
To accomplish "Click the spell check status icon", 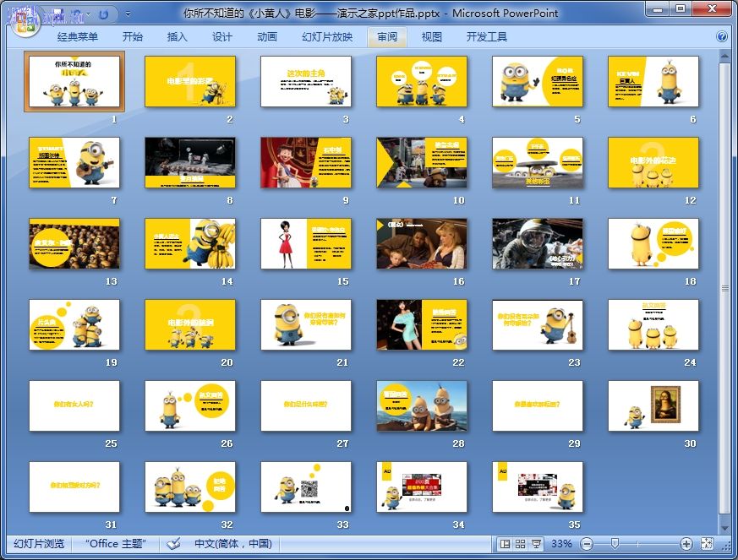I will [173, 544].
